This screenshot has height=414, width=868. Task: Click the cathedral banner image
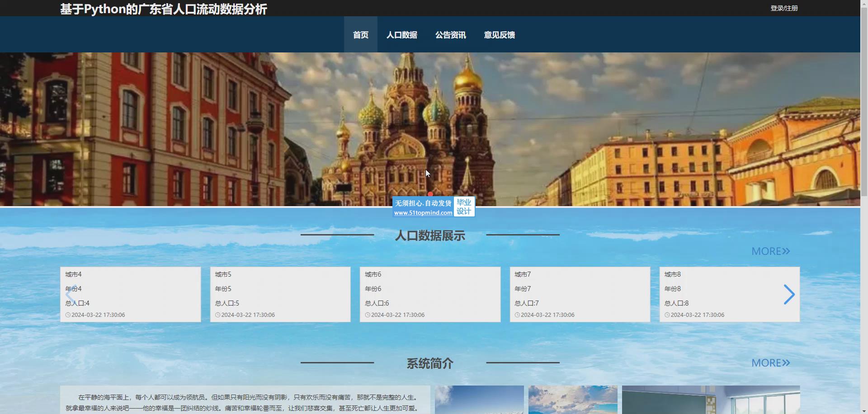click(x=430, y=129)
